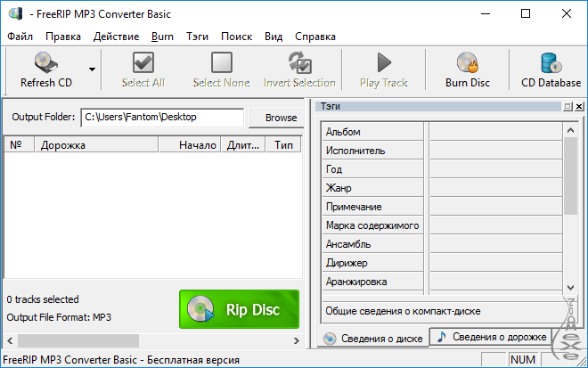Image resolution: width=588 pixels, height=368 pixels.
Task: Click the application icon in title bar
Action: 15,13
